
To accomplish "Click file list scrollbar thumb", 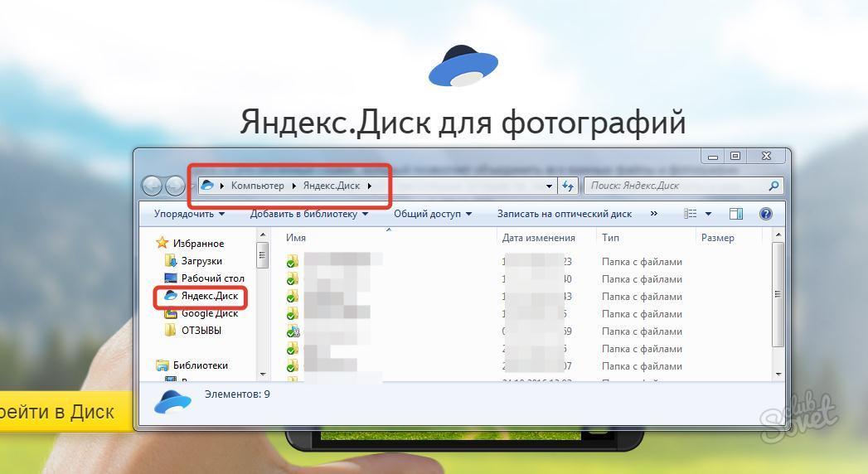I will click(x=778, y=294).
